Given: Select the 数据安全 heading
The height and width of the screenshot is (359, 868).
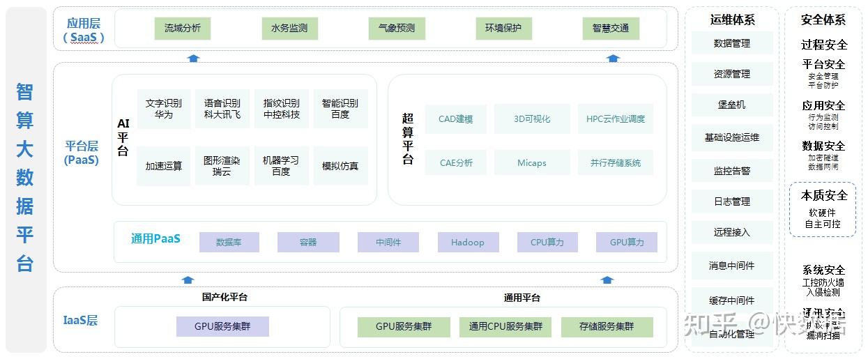Looking at the screenshot, I should click(x=824, y=146).
